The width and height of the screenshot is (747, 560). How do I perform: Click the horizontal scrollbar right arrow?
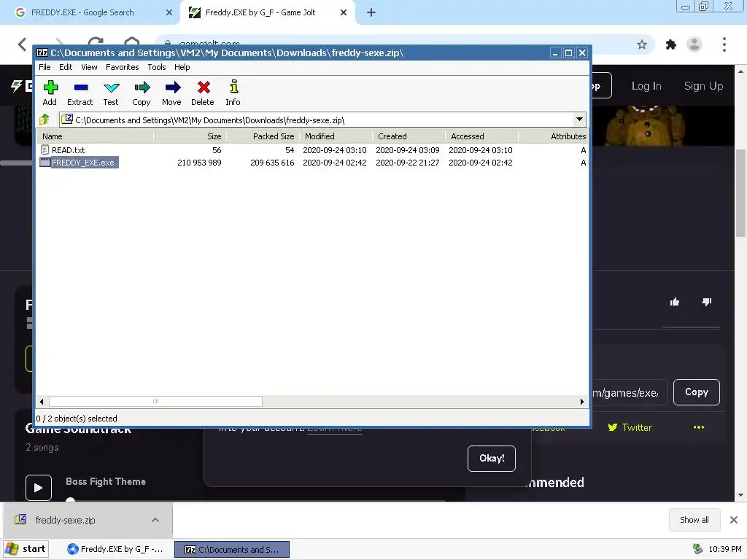click(x=581, y=402)
